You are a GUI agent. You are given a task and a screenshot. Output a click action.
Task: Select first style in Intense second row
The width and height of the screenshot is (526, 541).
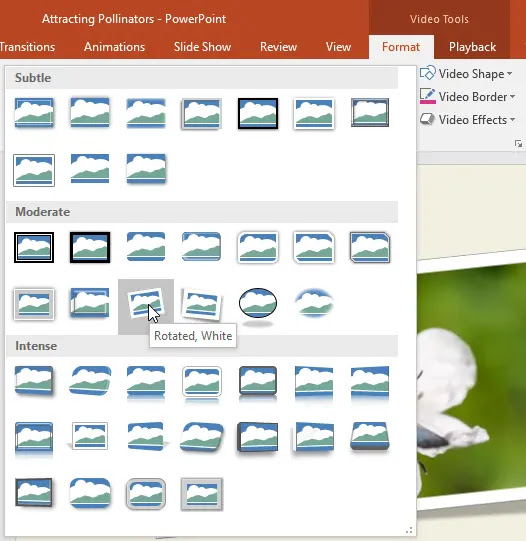coord(34,438)
